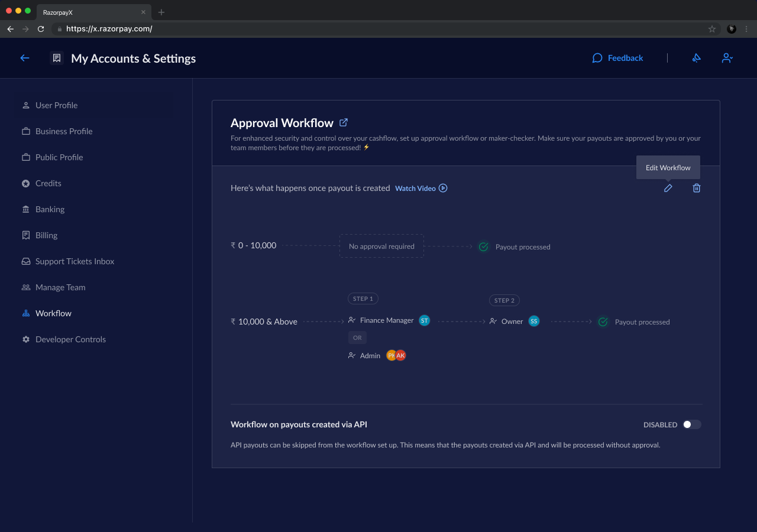Click the User Profile person icon

coord(26,105)
